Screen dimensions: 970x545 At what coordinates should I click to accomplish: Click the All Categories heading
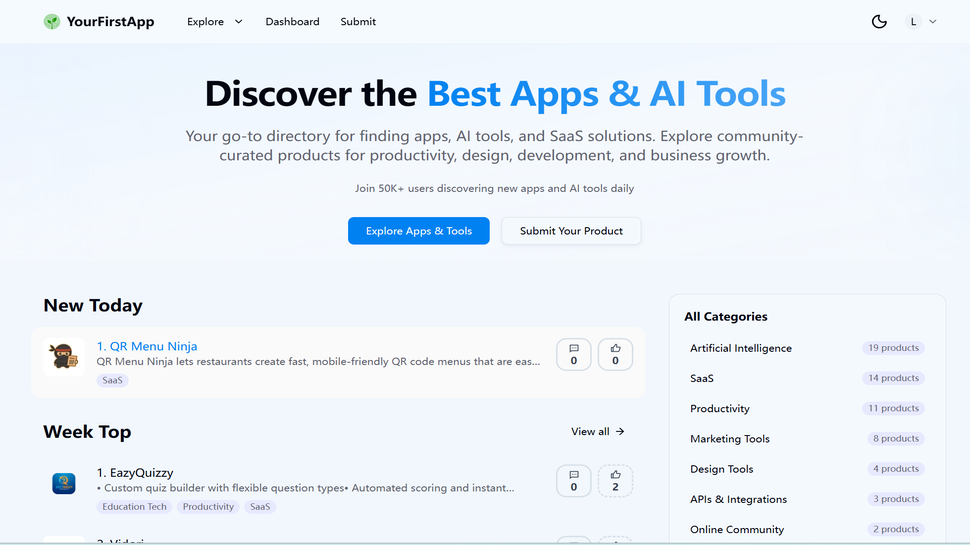(x=726, y=317)
